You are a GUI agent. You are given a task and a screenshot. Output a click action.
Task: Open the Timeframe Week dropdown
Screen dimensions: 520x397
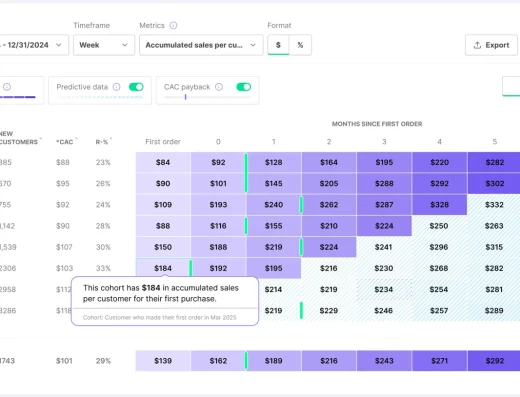pyautogui.click(x=104, y=45)
